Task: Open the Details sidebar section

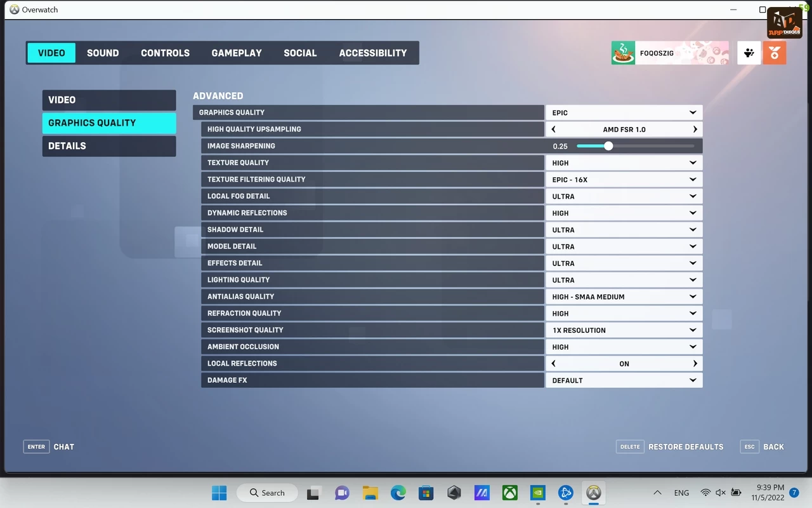Action: [109, 145]
